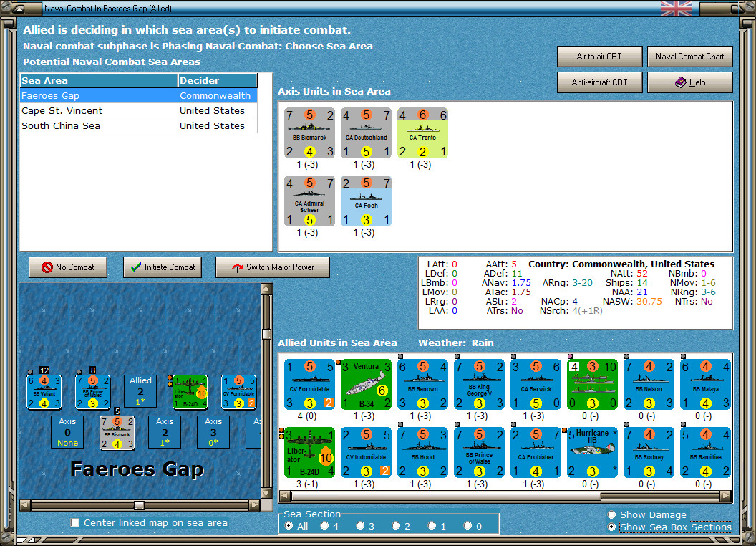This screenshot has width=756, height=546.
Task: Select the BB Malaya unit counter
Action: coord(706,384)
